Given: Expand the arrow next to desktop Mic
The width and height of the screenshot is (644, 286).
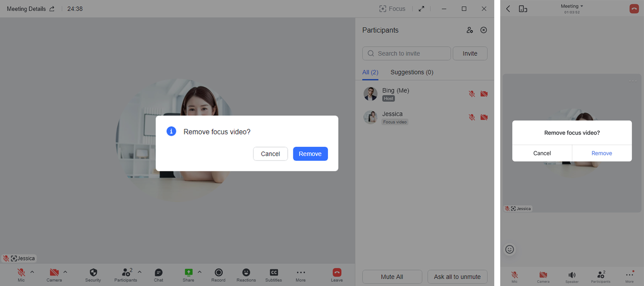Looking at the screenshot, I should tap(32, 272).
